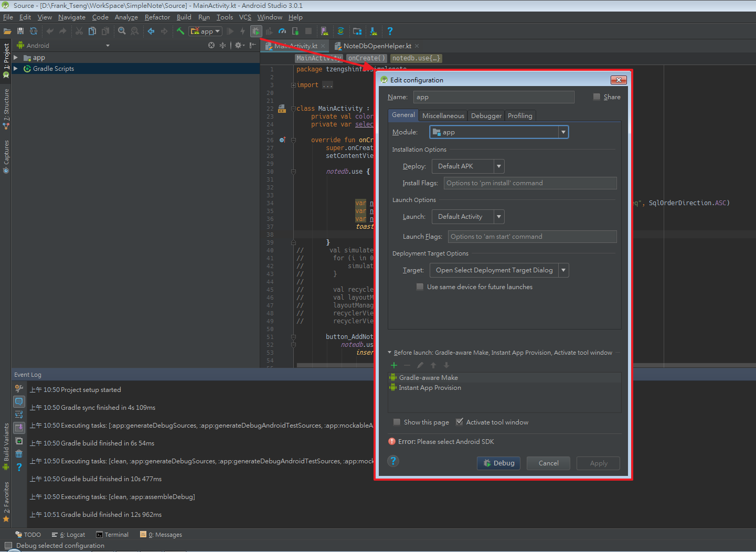Click the project panel settings gear icon
Screen dimensions: 756x552
(x=239, y=46)
